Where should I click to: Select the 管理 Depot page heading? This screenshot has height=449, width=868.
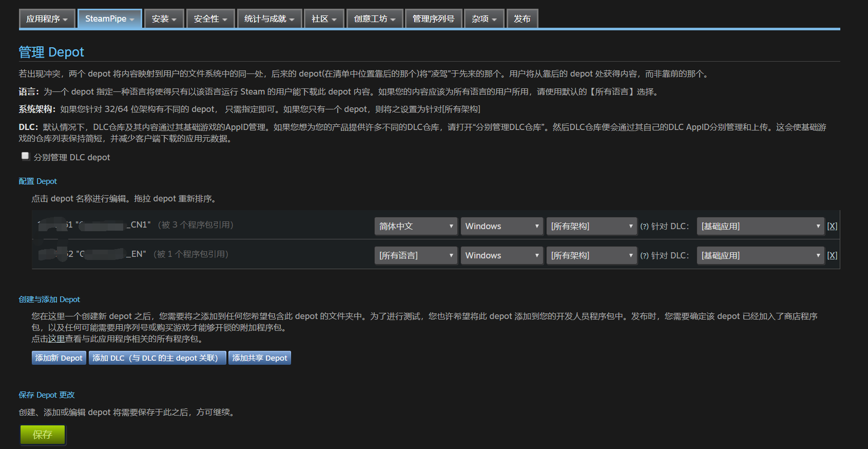point(51,52)
